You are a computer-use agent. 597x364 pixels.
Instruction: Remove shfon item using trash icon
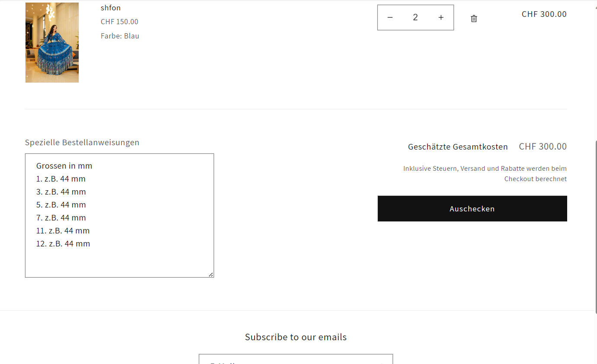coord(474,19)
